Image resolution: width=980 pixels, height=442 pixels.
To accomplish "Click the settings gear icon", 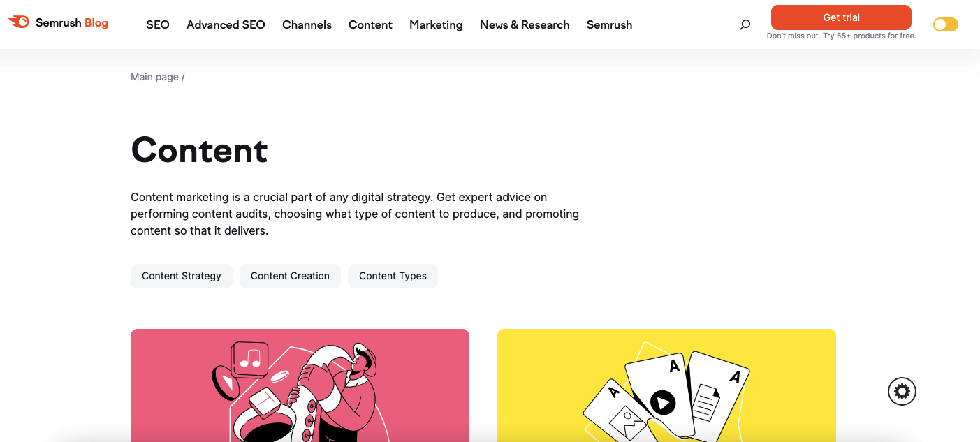I will (x=902, y=391).
